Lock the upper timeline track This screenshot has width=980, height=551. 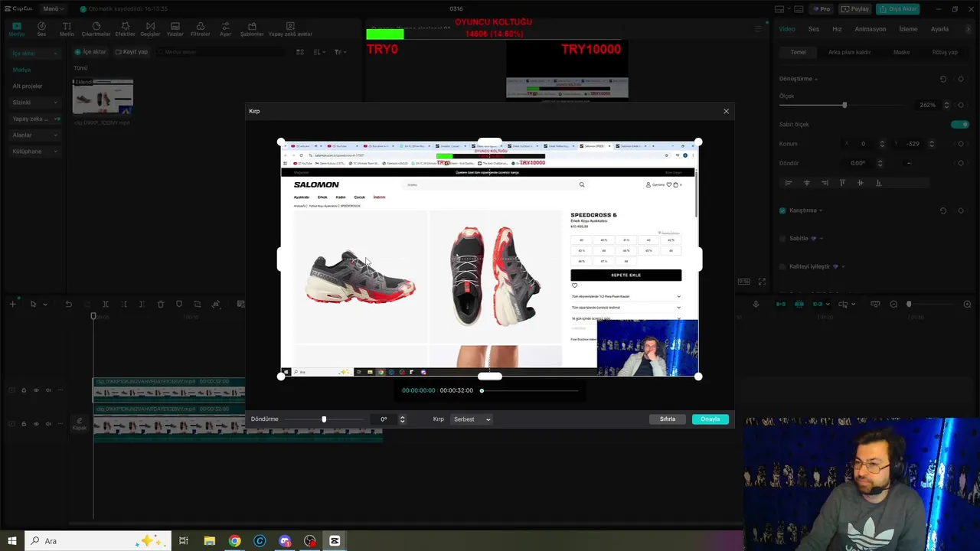click(24, 390)
